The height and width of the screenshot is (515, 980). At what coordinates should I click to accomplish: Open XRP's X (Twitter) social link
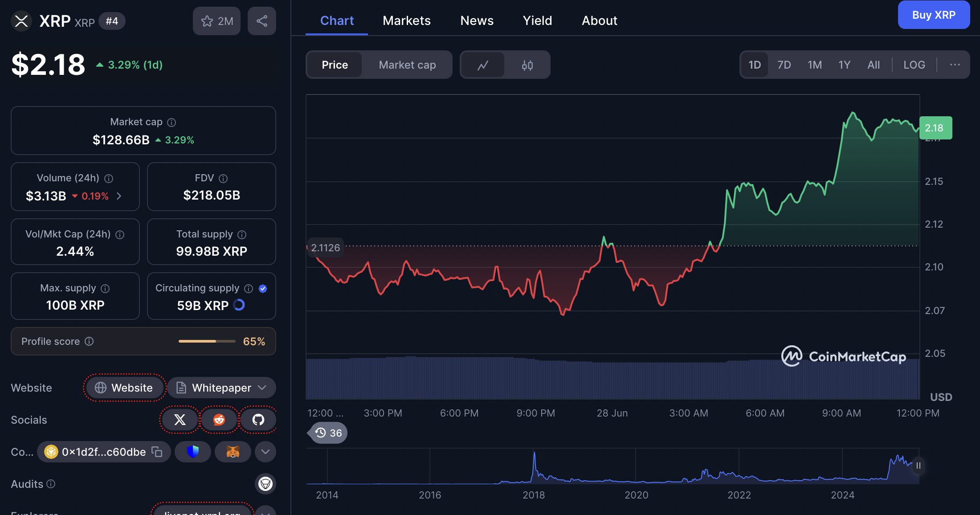pyautogui.click(x=180, y=420)
